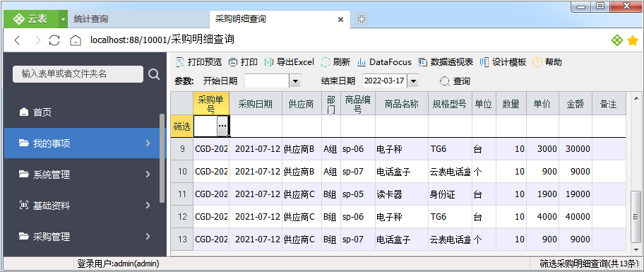Click the yellow star favorite icon

[633, 40]
